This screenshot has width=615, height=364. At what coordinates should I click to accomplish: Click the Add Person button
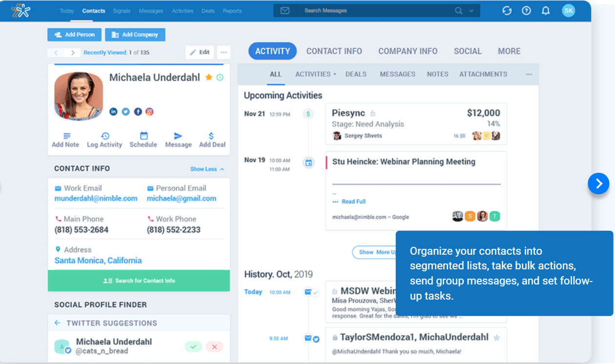tap(75, 35)
